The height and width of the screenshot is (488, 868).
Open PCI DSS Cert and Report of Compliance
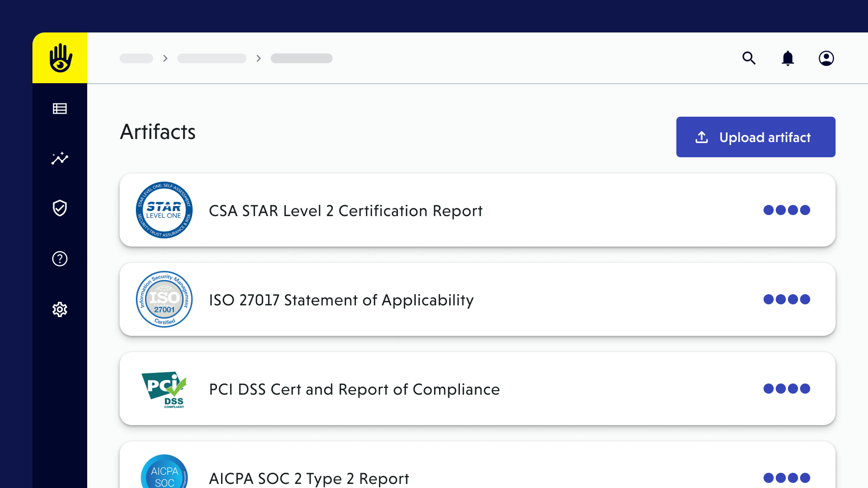(354, 390)
